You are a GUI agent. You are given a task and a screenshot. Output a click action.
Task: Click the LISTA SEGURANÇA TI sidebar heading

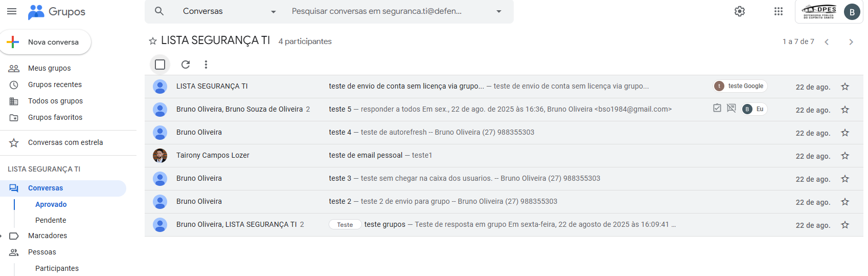(x=44, y=169)
